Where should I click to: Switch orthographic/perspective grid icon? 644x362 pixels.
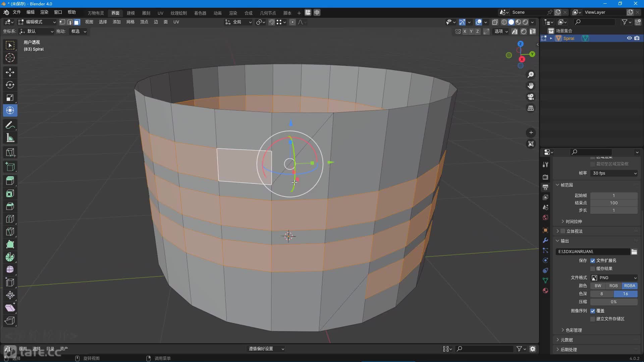point(531,108)
